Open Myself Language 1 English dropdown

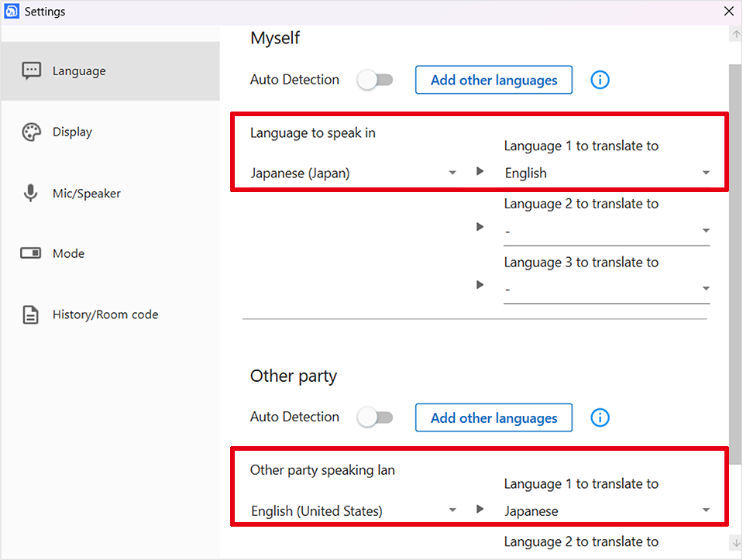pyautogui.click(x=607, y=173)
